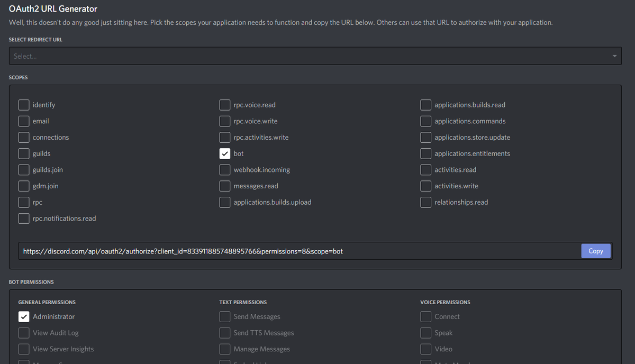Click the SCOPES section label
Screen dimensions: 635x364
19,77
